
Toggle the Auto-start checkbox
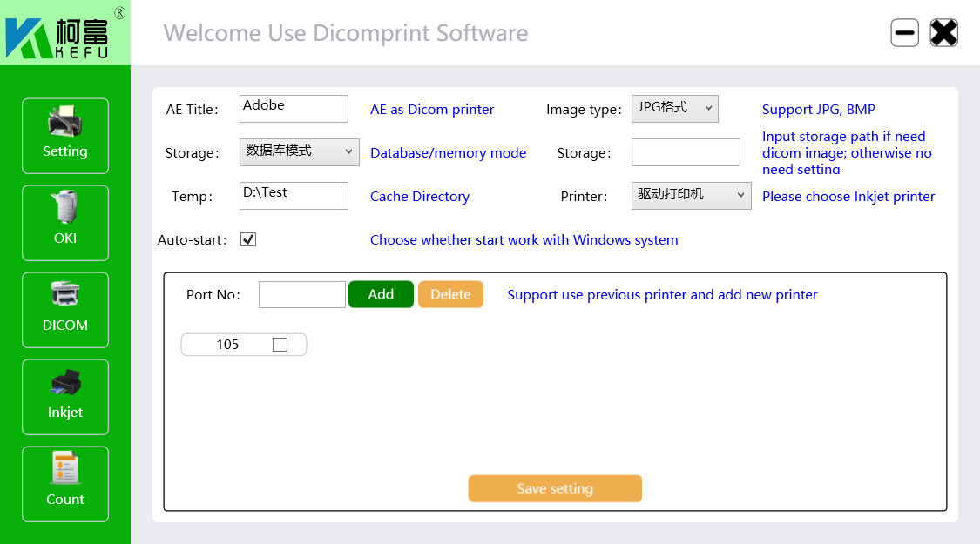tap(247, 238)
